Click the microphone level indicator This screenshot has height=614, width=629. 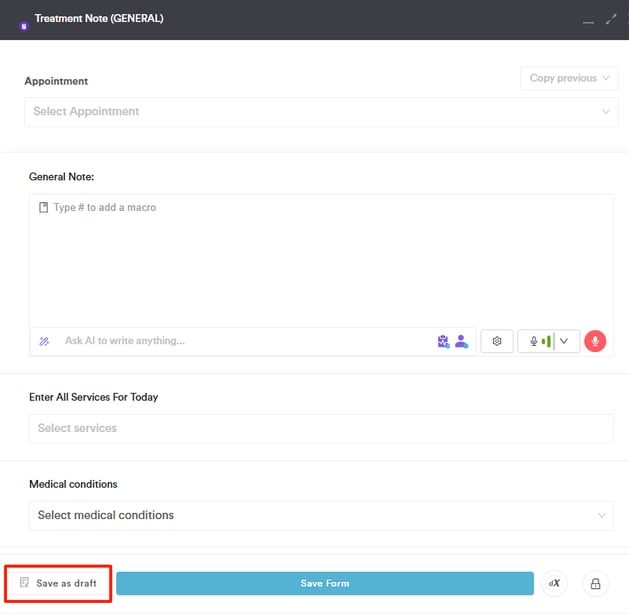point(539,341)
